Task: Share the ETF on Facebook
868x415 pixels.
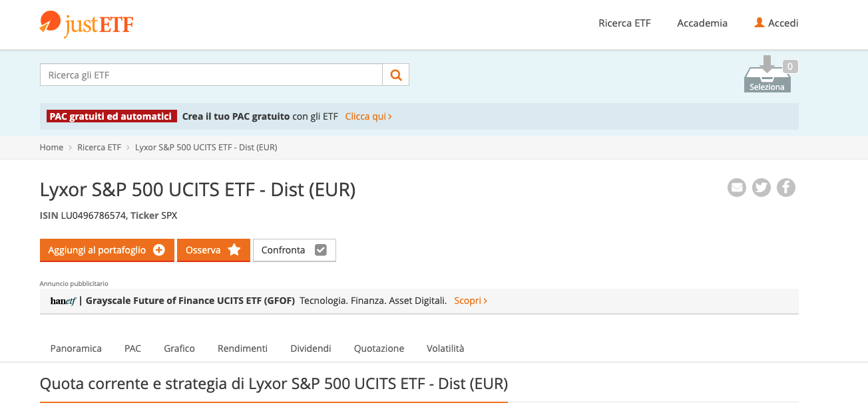Action: [x=786, y=188]
